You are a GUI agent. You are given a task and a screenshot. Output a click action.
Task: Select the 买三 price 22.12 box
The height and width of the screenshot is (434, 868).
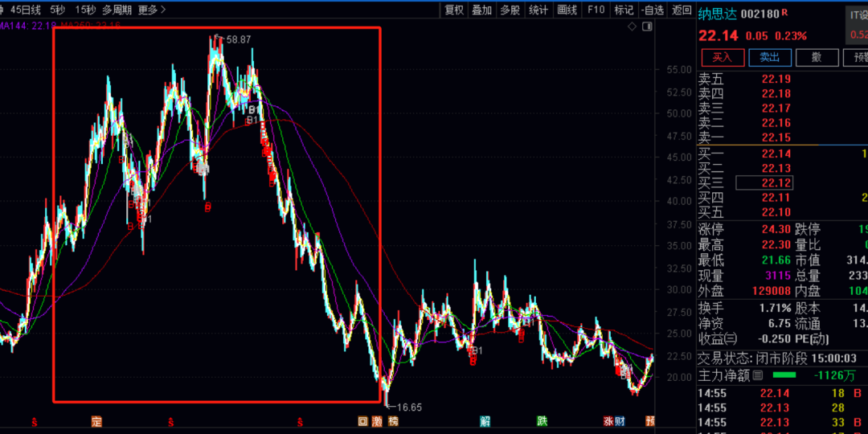point(764,183)
